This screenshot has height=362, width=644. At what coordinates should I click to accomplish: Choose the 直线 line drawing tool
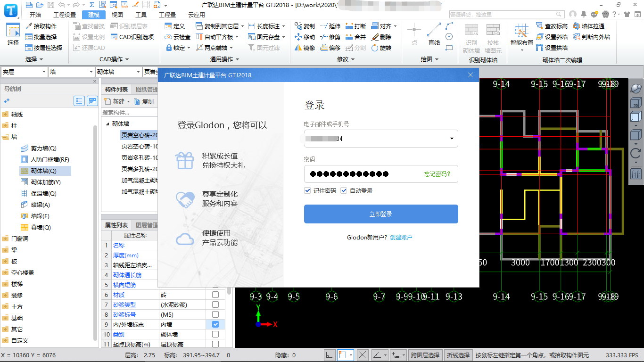434,34
